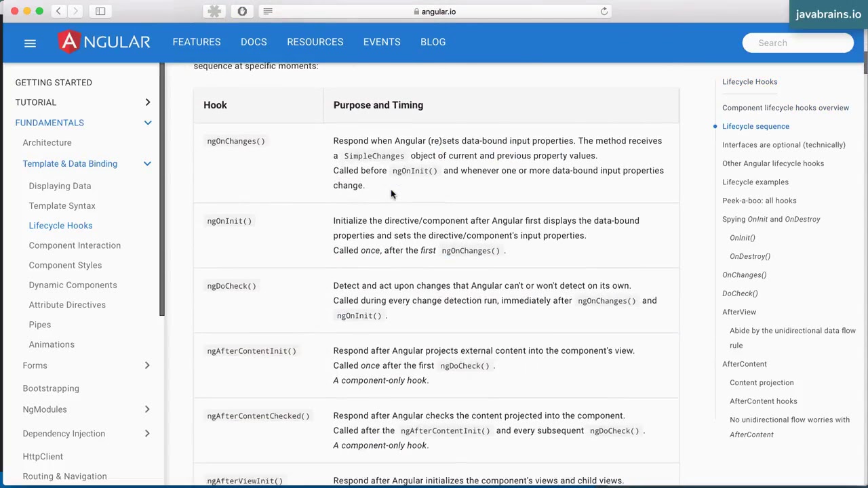Viewport: 868px width, 488px height.
Task: Click into the Search field
Action: point(797,43)
